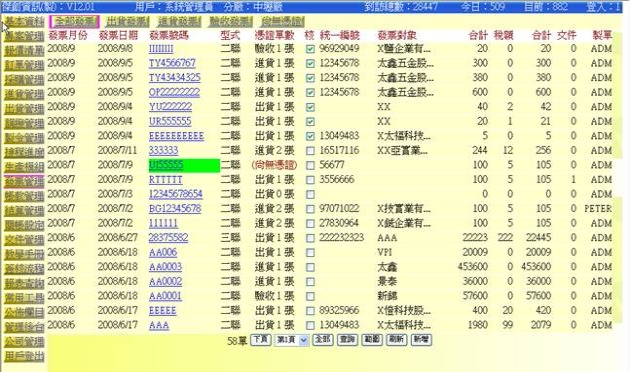Uncheck the verified box on the 2008/9/8 row
This screenshot has height=372, width=630.
310,49
